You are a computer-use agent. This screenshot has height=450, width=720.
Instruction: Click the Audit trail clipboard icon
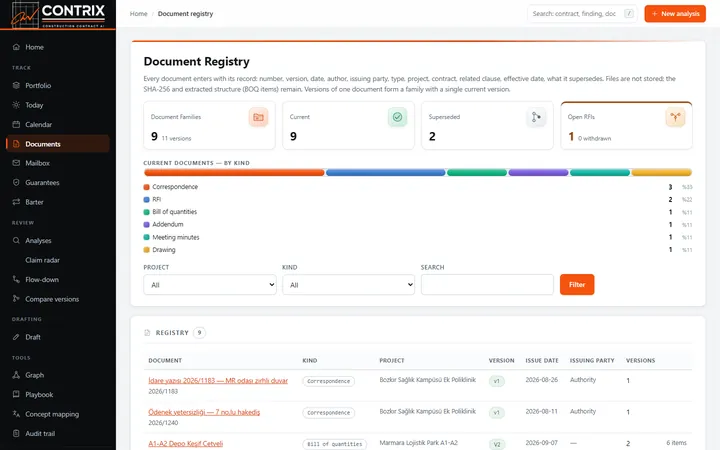pos(16,433)
